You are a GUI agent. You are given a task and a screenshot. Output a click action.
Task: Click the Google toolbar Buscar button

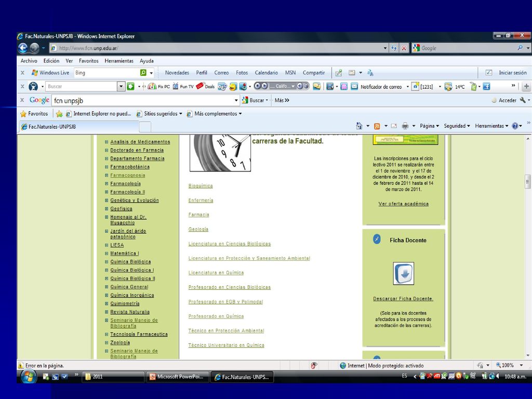pos(254,100)
